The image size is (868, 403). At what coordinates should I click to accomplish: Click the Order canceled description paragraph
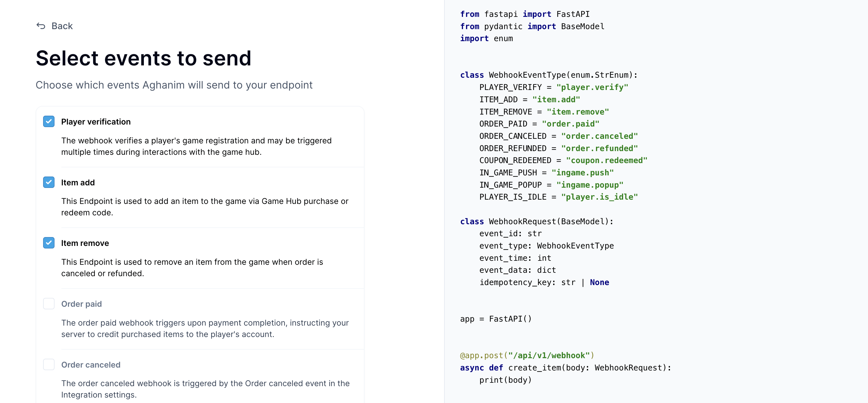tap(205, 389)
